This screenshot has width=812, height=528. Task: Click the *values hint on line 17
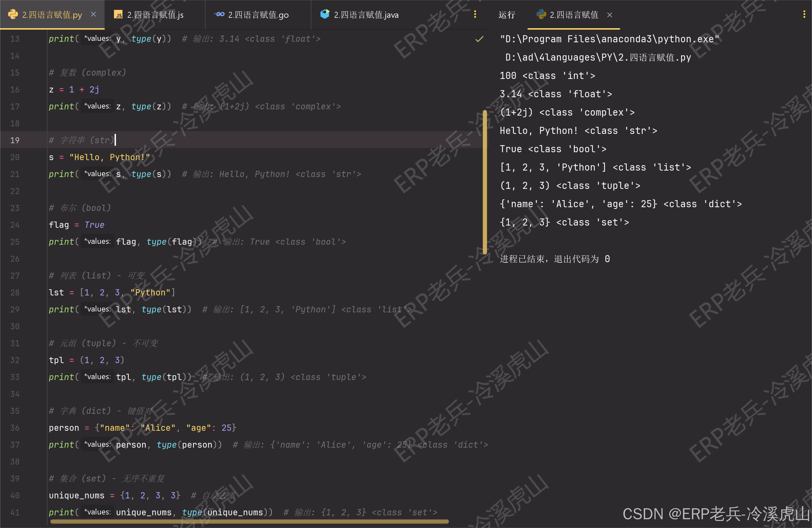(97, 106)
